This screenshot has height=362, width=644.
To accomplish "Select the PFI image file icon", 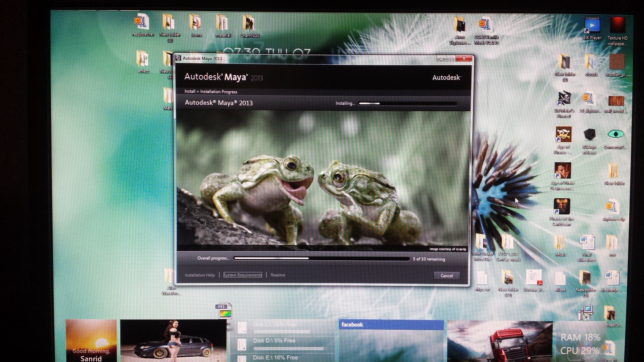I will [224, 311].
